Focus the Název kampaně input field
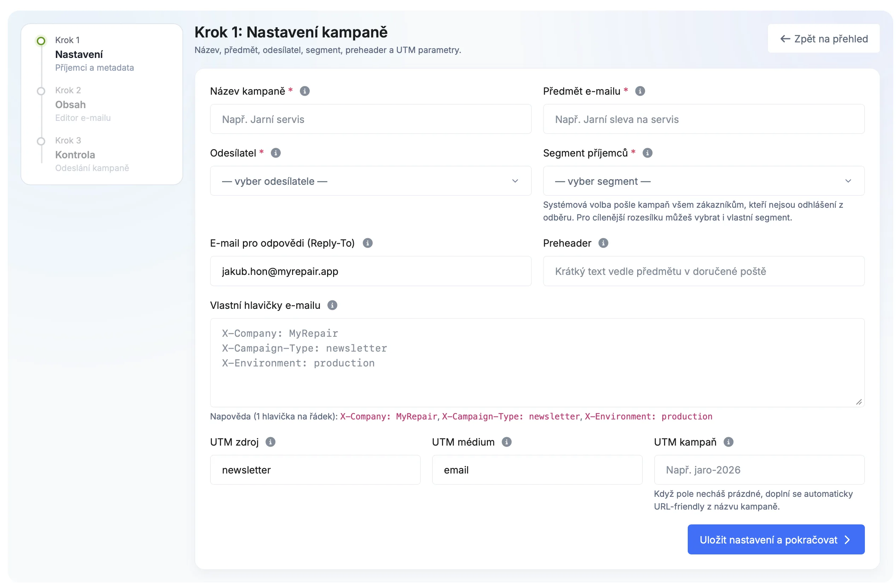The height and width of the screenshot is (588, 896). coord(371,119)
